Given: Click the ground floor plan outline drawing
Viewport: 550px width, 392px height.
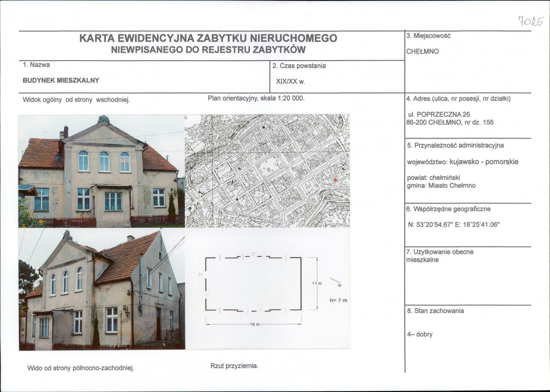Looking at the screenshot, I should tap(253, 284).
